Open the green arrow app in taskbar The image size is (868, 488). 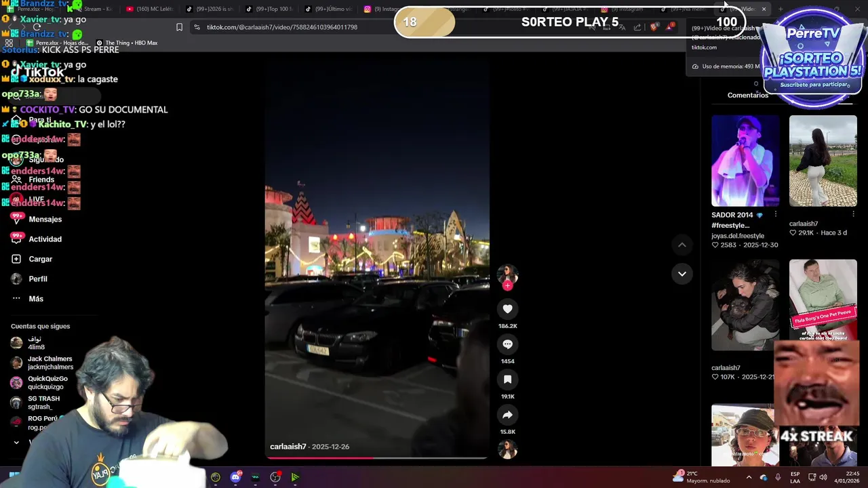[295, 477]
